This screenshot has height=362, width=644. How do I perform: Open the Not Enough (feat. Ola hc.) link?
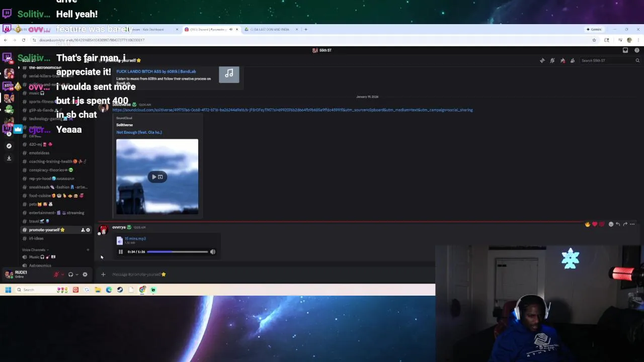coord(139,132)
